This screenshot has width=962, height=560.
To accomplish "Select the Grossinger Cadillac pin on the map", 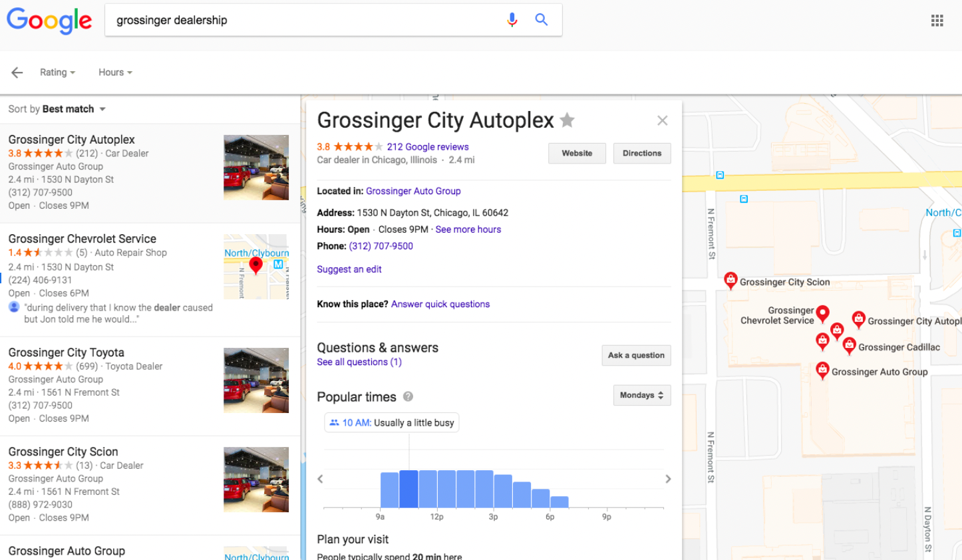I will pos(849,345).
